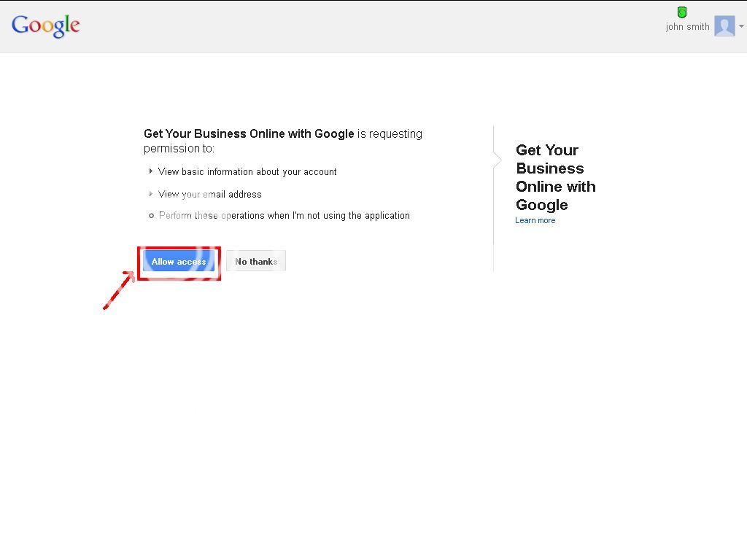Open the Learn more link
Screen dimensions: 747x560
point(535,220)
